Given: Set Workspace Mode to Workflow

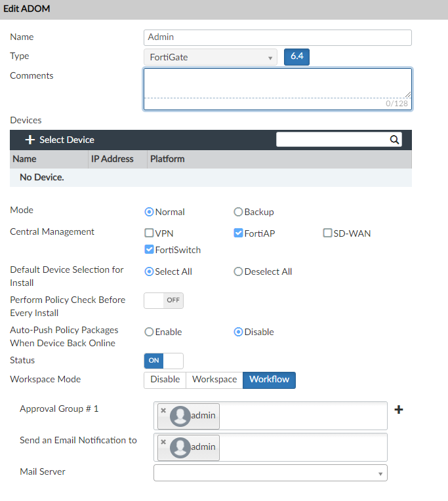Looking at the screenshot, I should pyautogui.click(x=269, y=380).
